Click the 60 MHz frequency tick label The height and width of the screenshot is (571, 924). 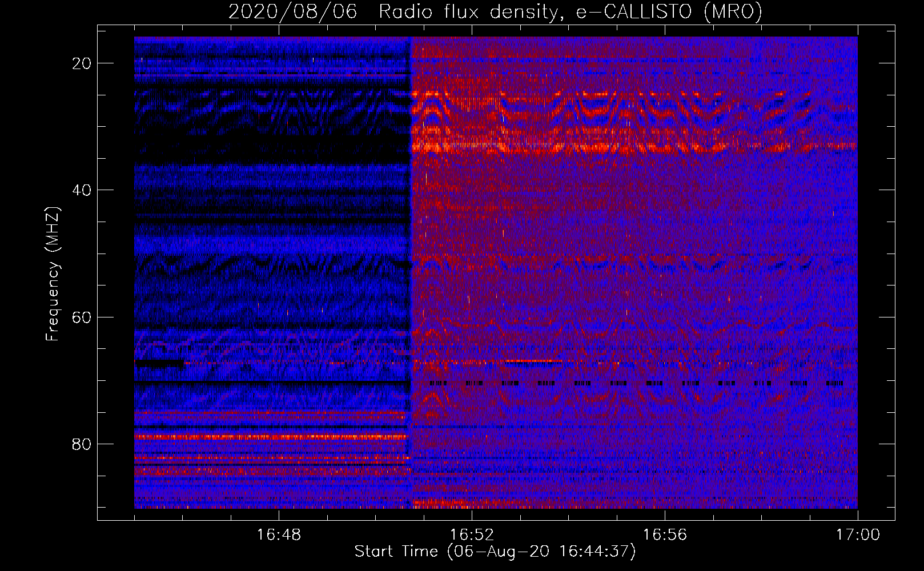coord(82,317)
